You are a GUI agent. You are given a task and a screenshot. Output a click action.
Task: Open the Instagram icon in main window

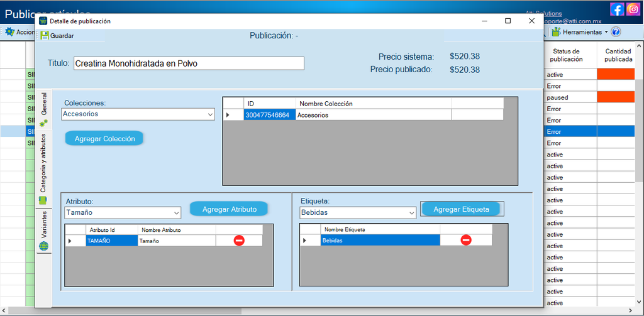pyautogui.click(x=633, y=9)
